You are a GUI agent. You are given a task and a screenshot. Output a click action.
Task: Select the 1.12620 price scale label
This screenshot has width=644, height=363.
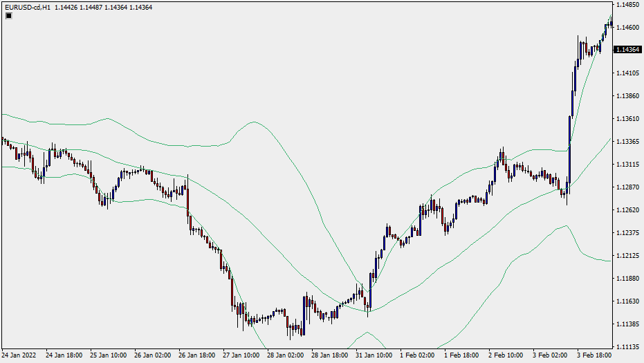[627, 210]
